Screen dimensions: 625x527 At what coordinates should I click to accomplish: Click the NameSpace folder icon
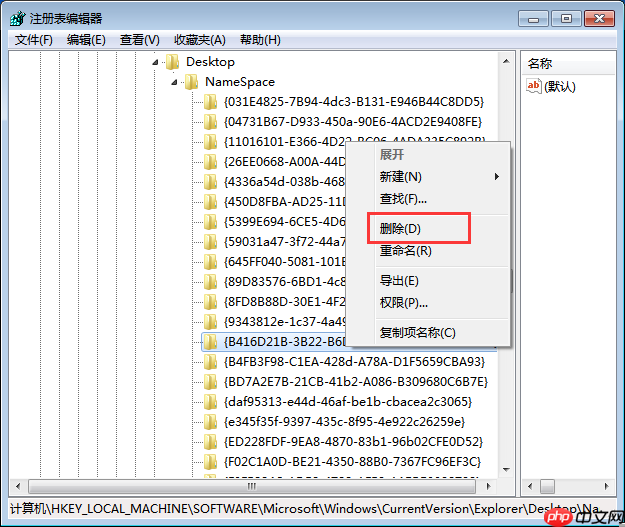(x=191, y=82)
